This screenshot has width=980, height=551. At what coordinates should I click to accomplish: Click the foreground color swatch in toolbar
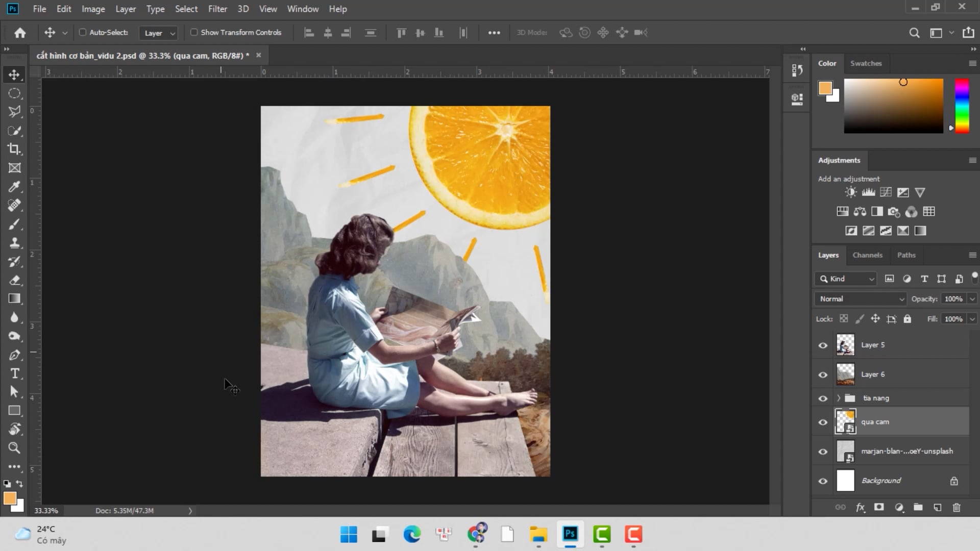click(10, 498)
